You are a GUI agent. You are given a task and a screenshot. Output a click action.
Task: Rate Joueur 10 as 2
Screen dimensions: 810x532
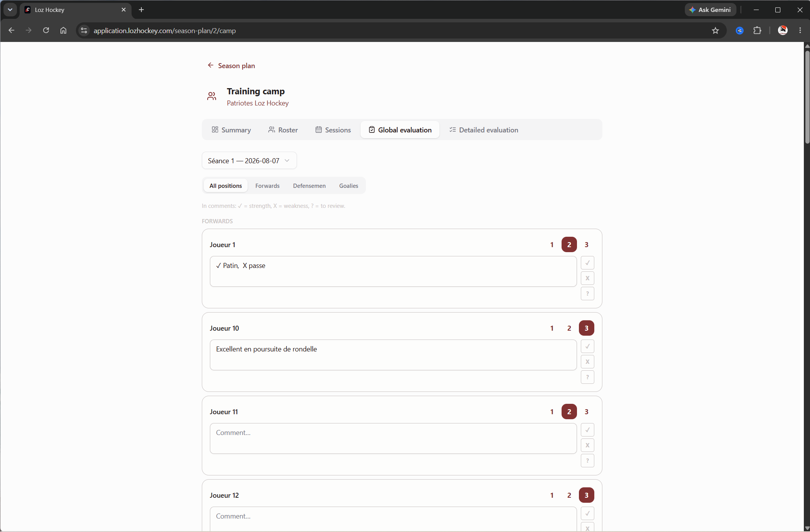[569, 328]
